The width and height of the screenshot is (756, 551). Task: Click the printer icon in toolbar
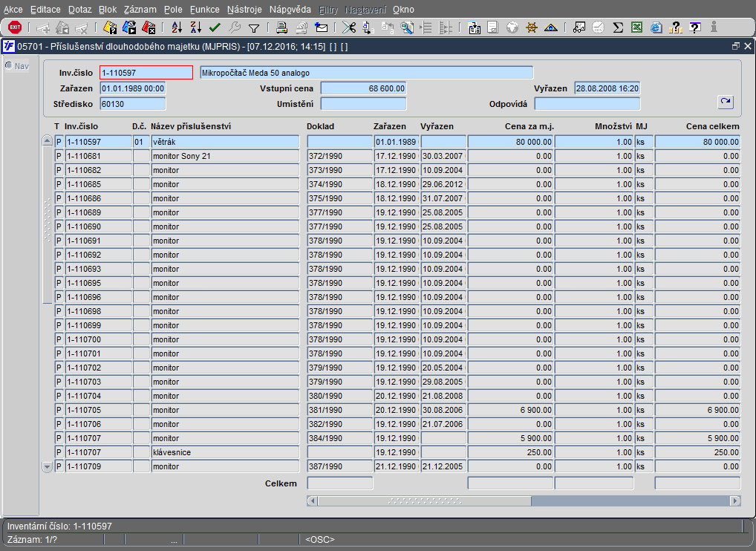281,27
